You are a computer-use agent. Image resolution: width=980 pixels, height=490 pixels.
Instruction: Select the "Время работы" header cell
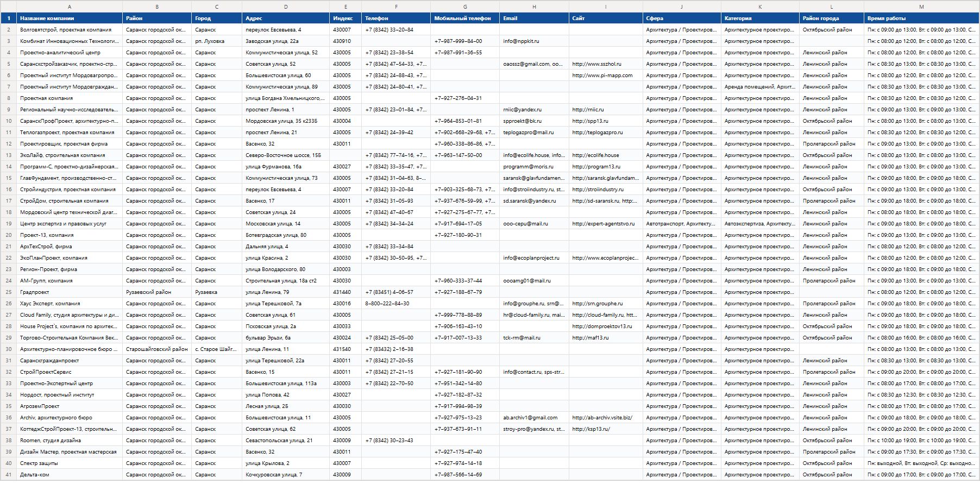(x=921, y=18)
